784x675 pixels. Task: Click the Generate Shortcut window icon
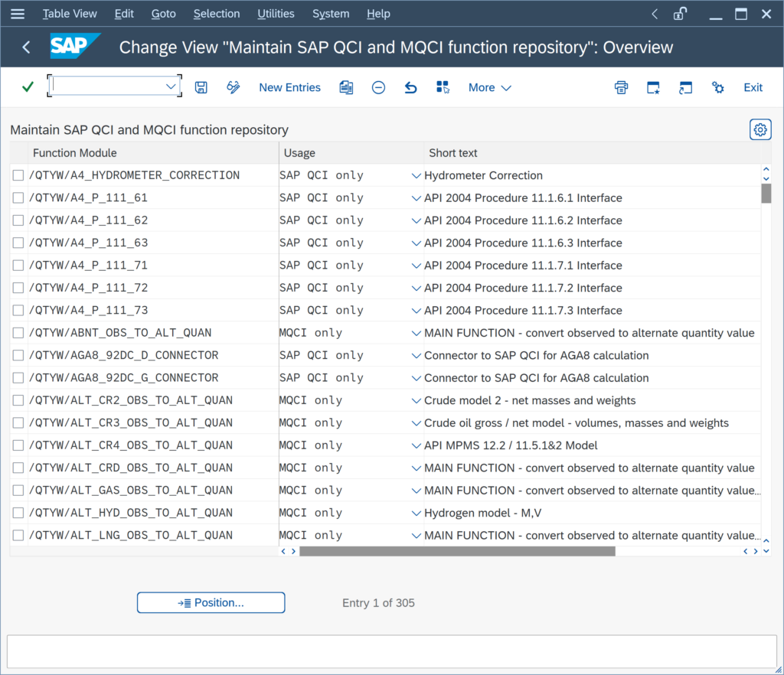[x=685, y=87]
